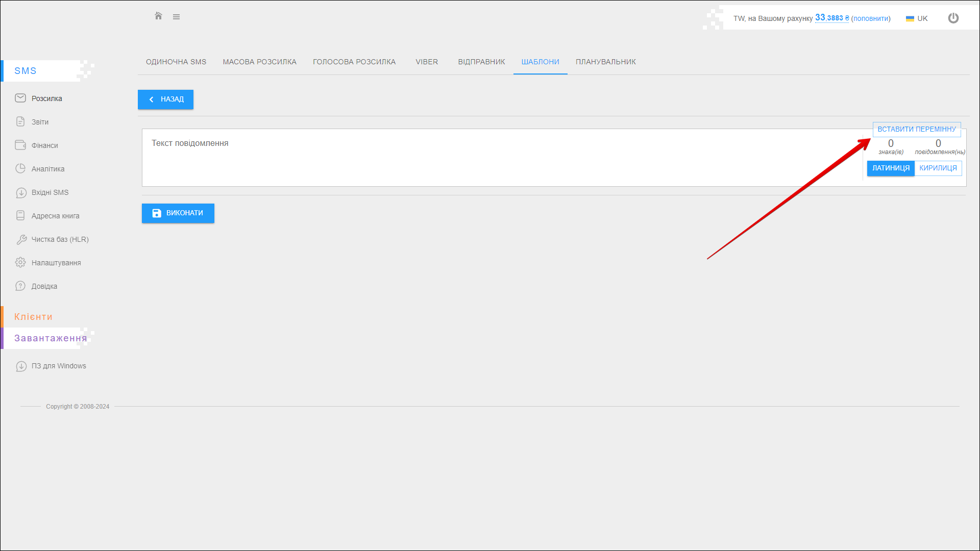The width and height of the screenshot is (980, 551).
Task: Open Розсилка envelope icon in sidebar
Action: 20,98
